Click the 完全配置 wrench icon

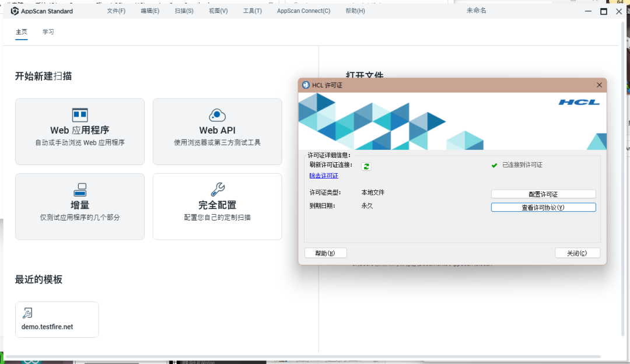click(218, 189)
